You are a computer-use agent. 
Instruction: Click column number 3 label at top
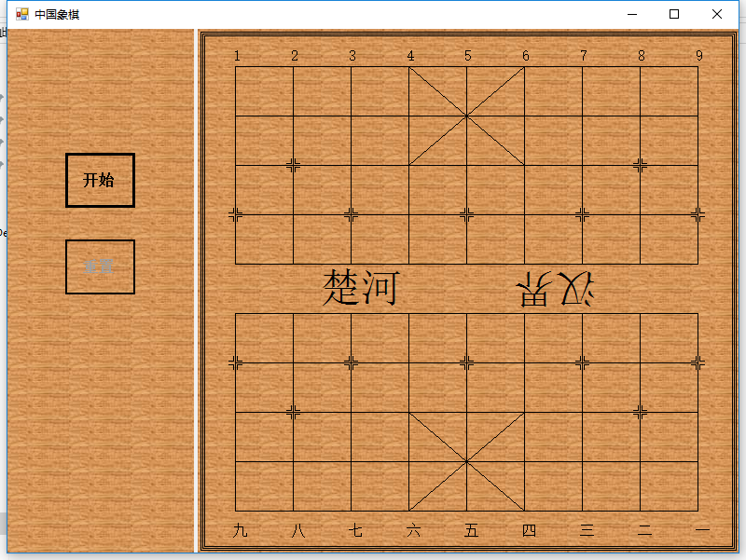pos(352,56)
